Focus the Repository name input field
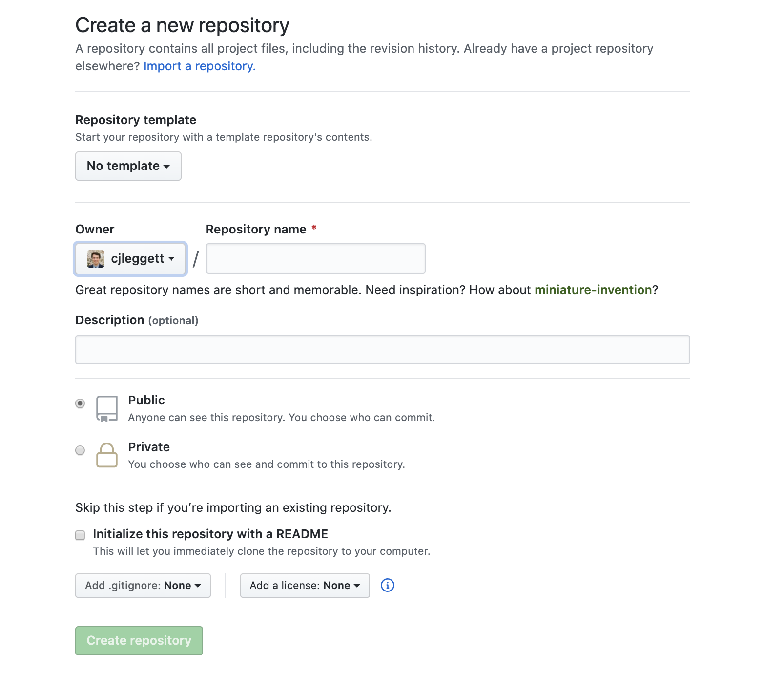 [315, 258]
